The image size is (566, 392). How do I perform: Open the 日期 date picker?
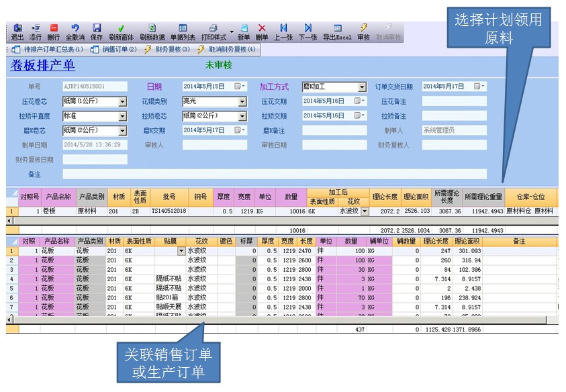240,87
